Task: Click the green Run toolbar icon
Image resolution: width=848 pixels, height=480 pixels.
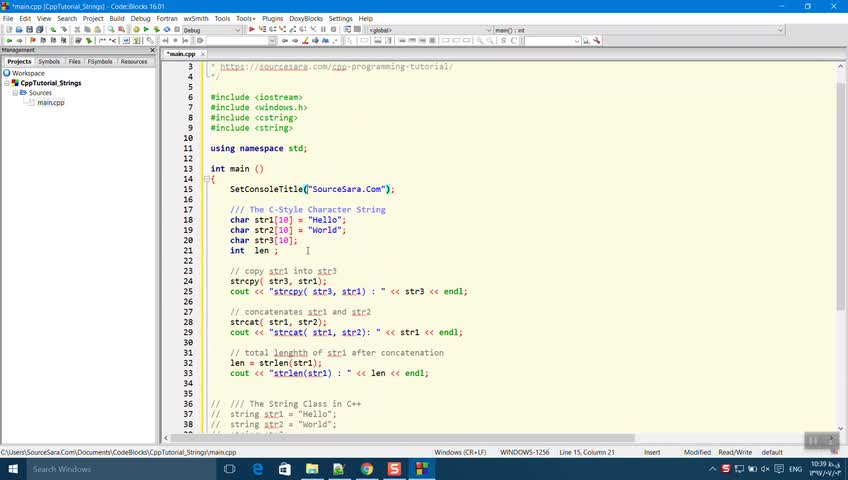Action: click(146, 30)
